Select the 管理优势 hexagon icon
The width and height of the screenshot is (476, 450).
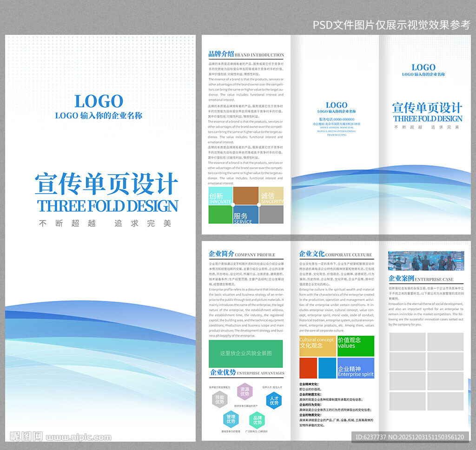[x=231, y=419]
